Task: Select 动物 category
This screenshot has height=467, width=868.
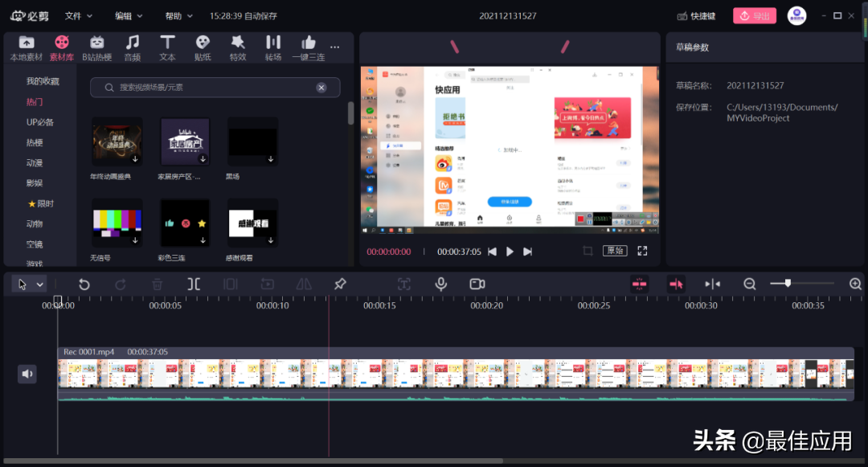Action: 35,224
